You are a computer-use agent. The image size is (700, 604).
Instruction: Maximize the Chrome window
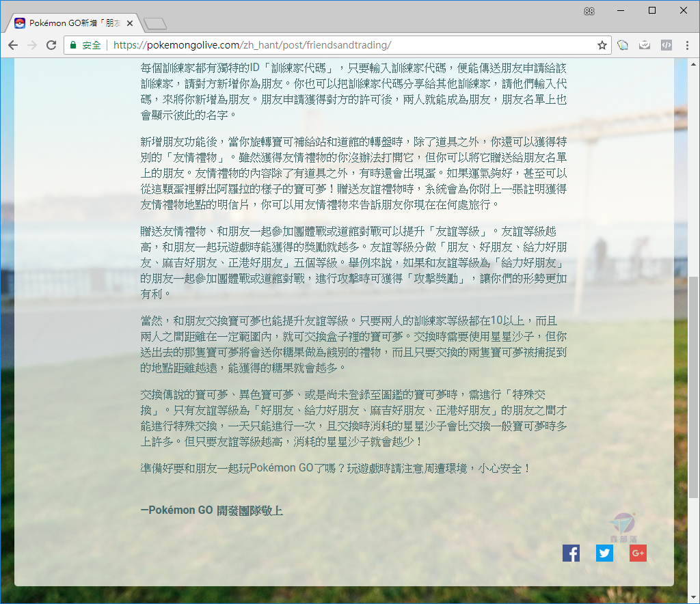[x=651, y=11]
